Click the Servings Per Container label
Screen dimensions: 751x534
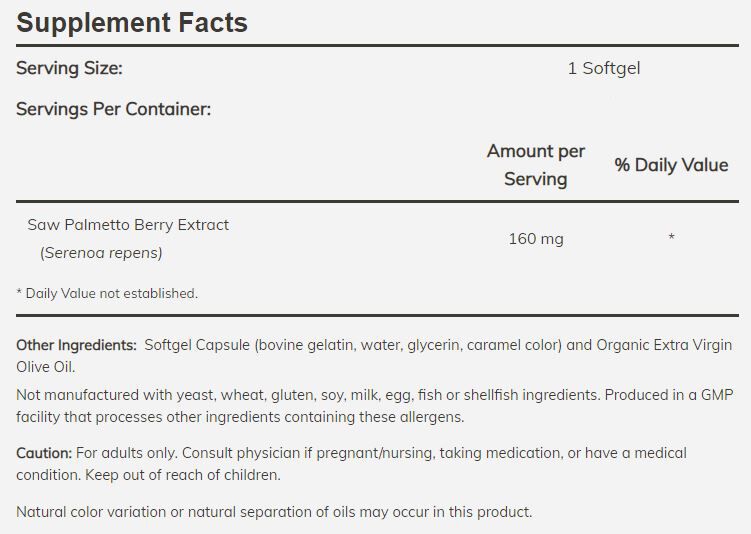pos(113,109)
